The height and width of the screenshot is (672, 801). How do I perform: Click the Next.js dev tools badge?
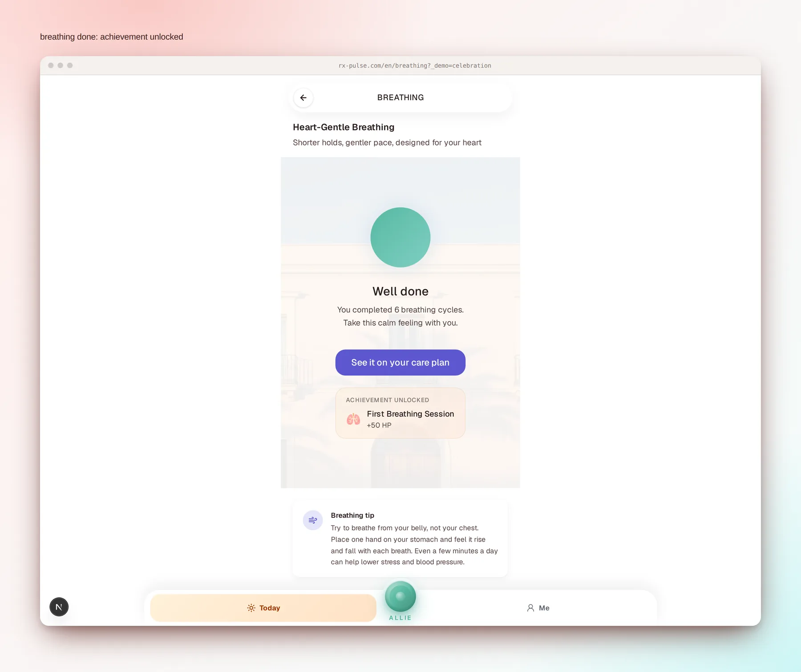pyautogui.click(x=59, y=607)
